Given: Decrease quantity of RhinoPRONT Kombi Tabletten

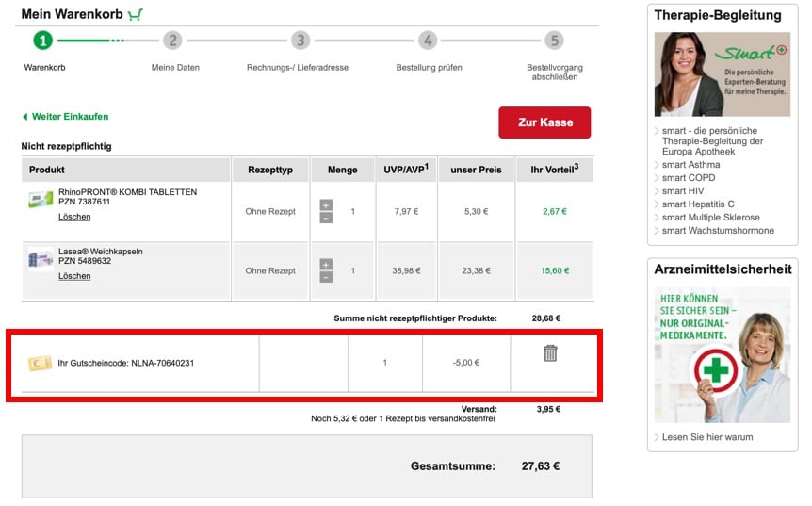Looking at the screenshot, I should 326,218.
